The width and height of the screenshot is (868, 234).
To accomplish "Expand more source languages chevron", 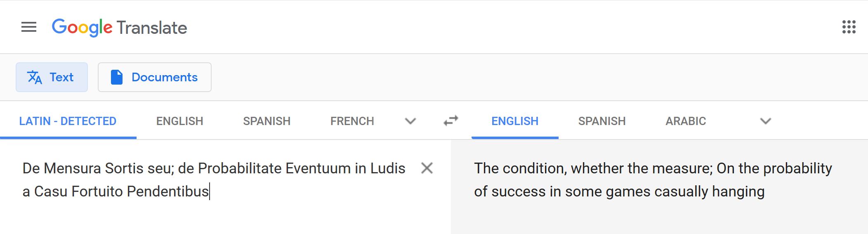I will point(410,121).
